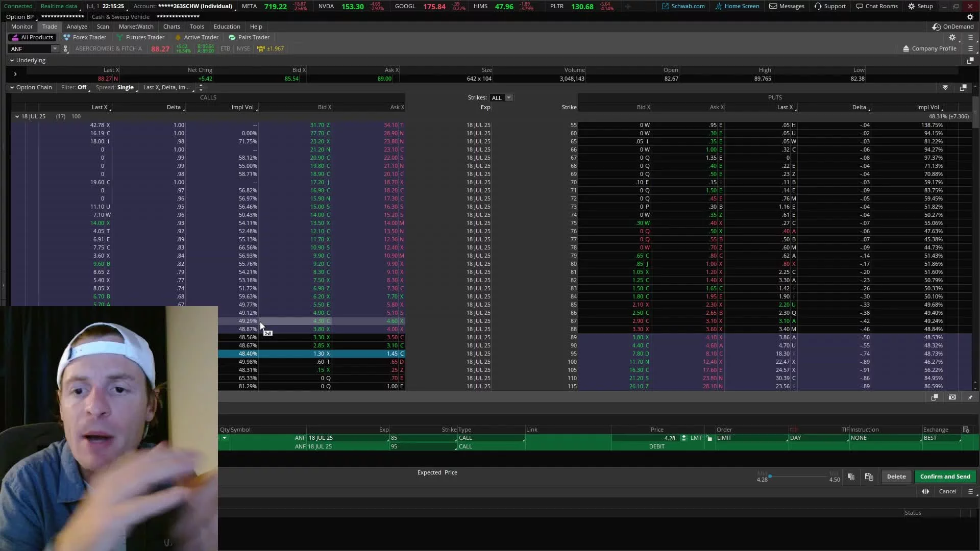The width and height of the screenshot is (980, 551).
Task: Open the Forex Trader sub-tab
Action: (x=85, y=37)
